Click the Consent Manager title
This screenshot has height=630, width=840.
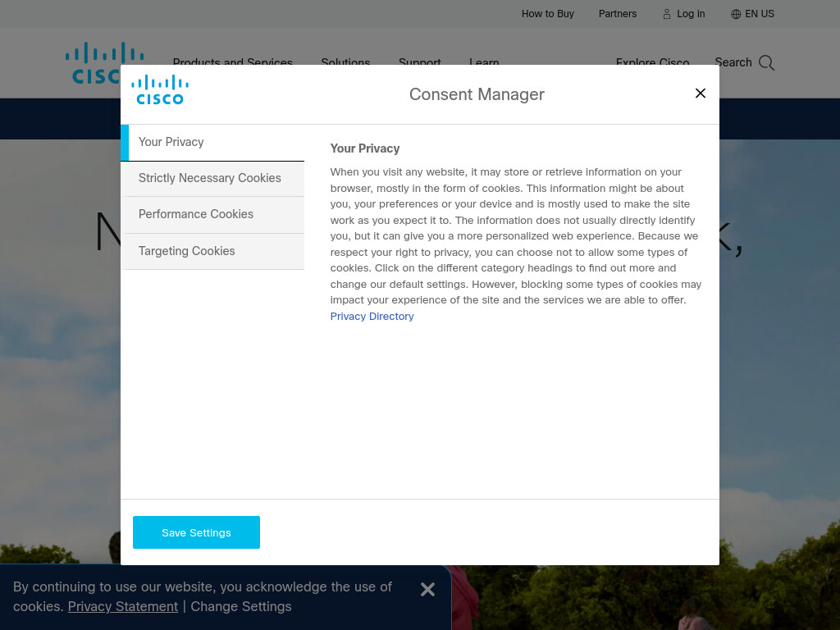(477, 94)
